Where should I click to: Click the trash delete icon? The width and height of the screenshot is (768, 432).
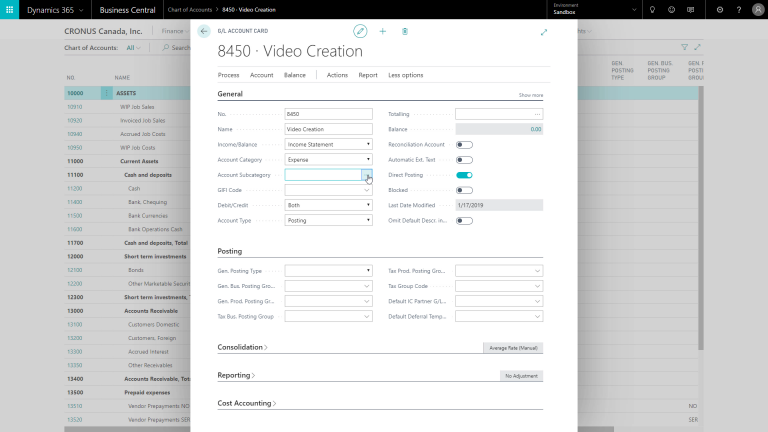405,31
